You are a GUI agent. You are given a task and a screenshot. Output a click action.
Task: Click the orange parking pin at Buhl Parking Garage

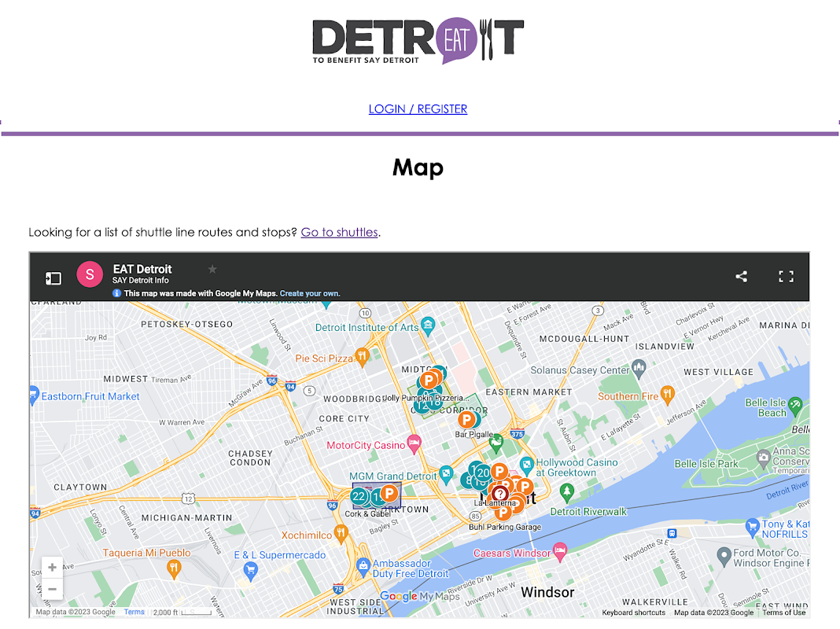[x=503, y=513]
